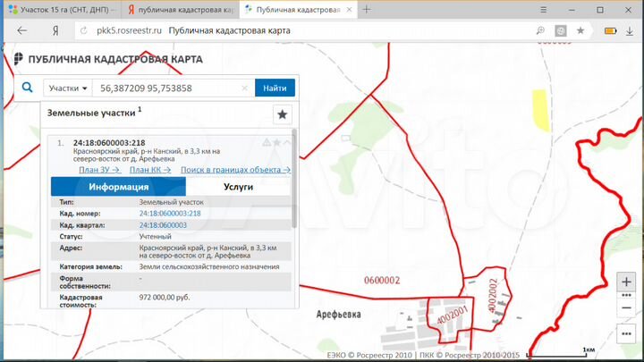Viewport: 644px width, 362px height.
Task: Open 'Поиск в границах объекта' link
Action: click(x=235, y=170)
